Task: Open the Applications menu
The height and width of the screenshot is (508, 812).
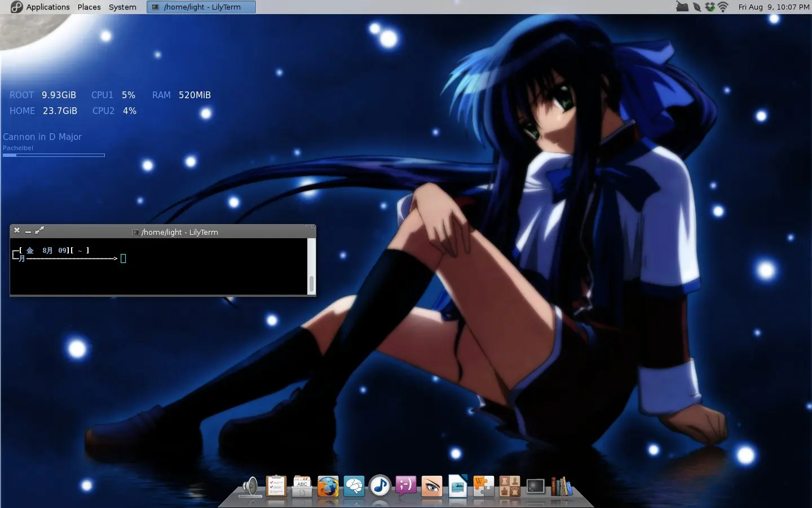Action: pyautogui.click(x=48, y=7)
